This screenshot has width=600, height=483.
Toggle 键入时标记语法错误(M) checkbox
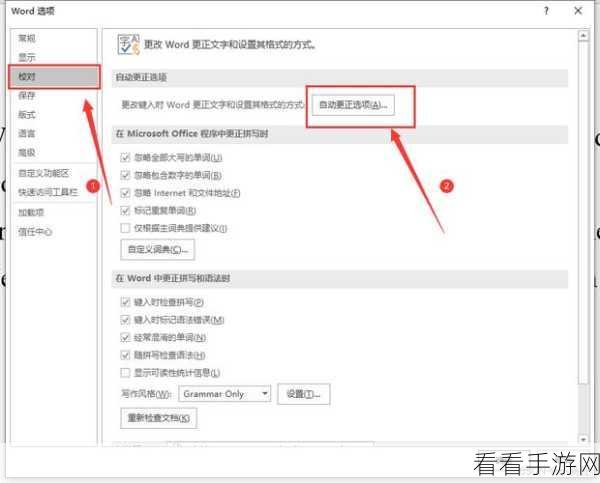click(x=125, y=320)
